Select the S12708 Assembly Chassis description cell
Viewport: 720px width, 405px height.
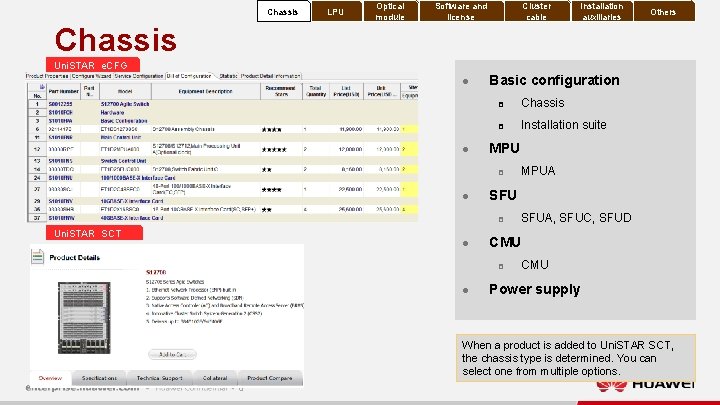click(x=205, y=129)
